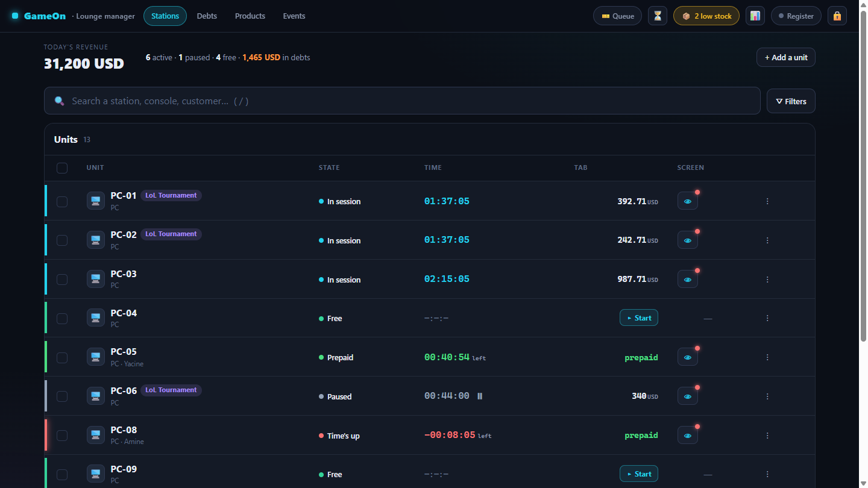Click the 02:15:05 session timer
The height and width of the screenshot is (488, 868).
tap(447, 279)
